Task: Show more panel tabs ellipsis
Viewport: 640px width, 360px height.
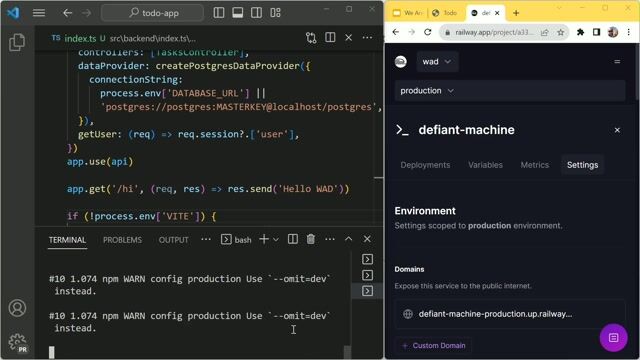Action: (206, 240)
